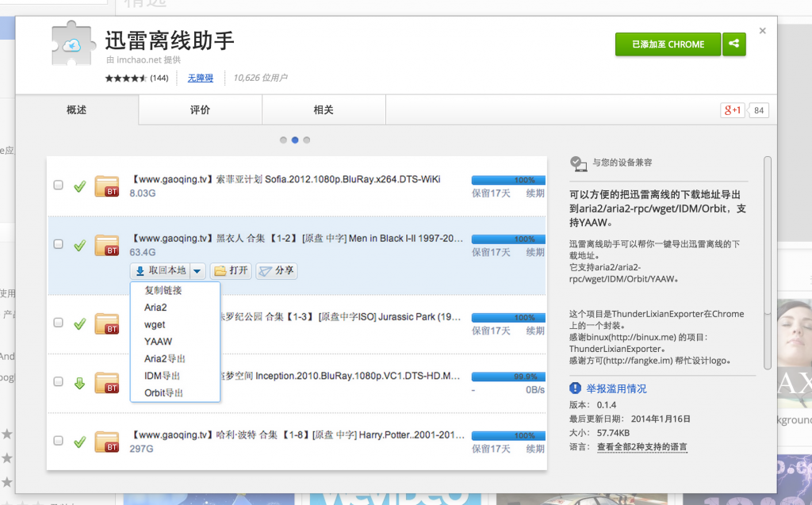Screen dimensions: 812x505
Task: Click the woman's face thumbnail in background page
Action: (795, 354)
